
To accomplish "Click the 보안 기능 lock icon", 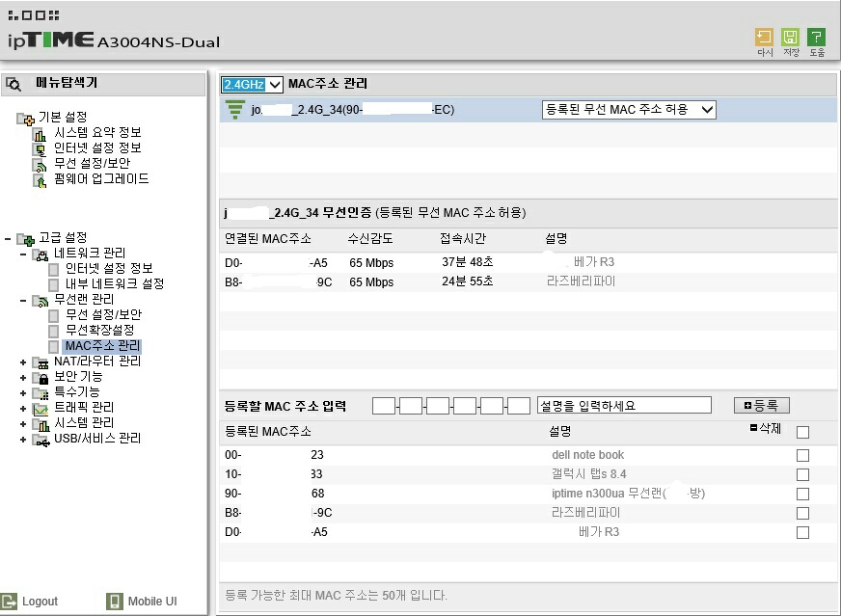I will [x=41, y=378].
